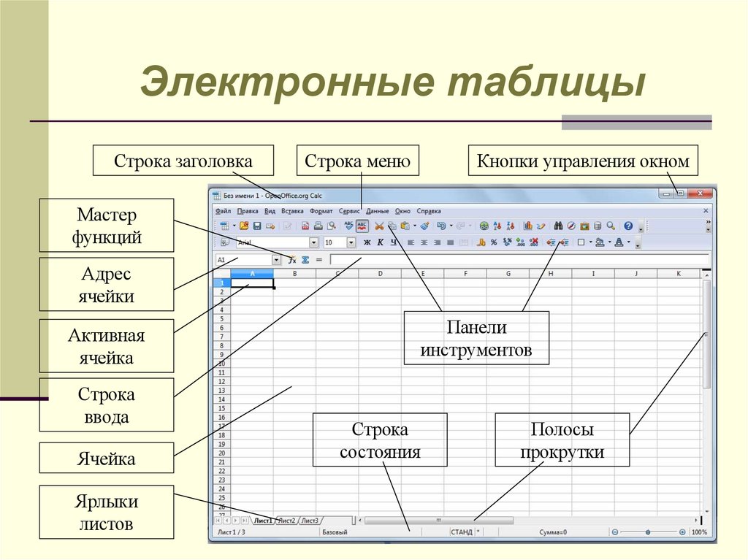
Task: Click the Print printer icon
Action: (x=318, y=226)
